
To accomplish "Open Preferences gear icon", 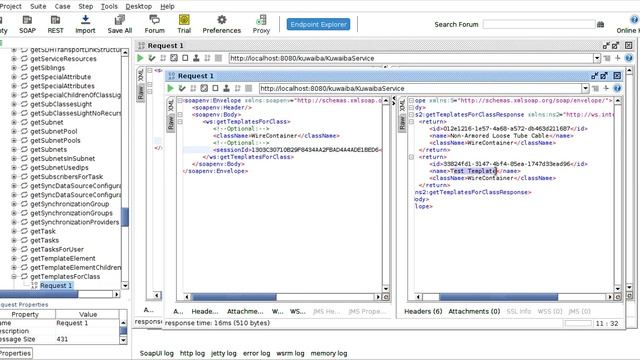I will click(x=222, y=20).
